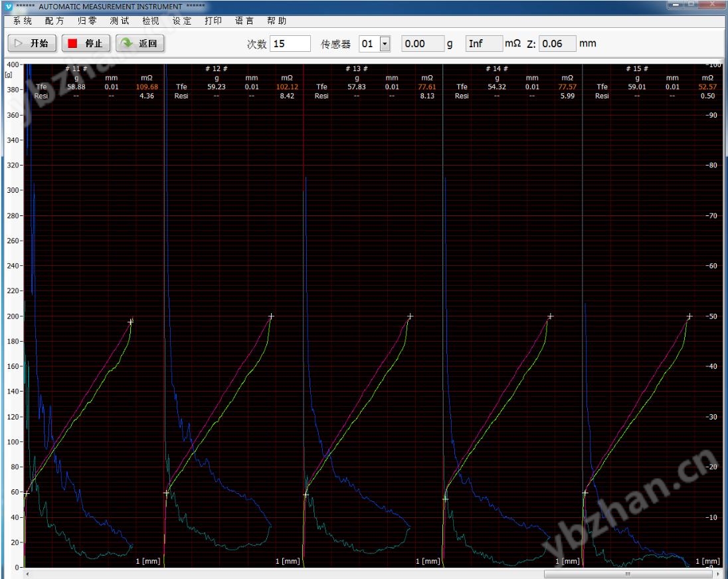Click the 52.57 mΩ value in chart 15

[707, 87]
